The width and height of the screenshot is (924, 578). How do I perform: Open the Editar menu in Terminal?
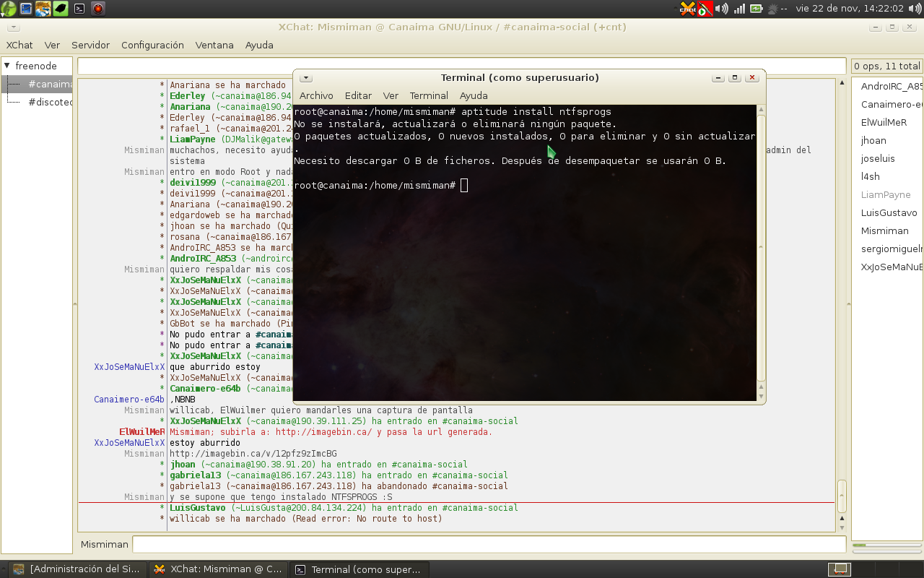click(358, 95)
